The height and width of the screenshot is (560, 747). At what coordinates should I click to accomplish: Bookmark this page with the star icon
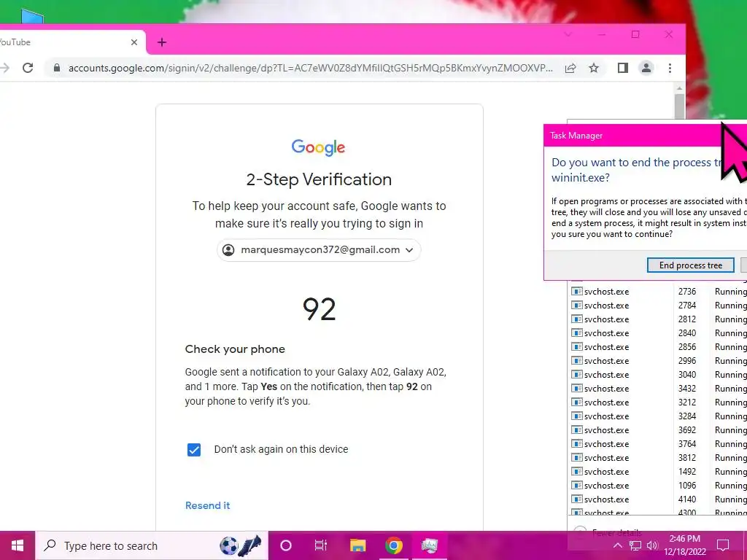pyautogui.click(x=594, y=68)
